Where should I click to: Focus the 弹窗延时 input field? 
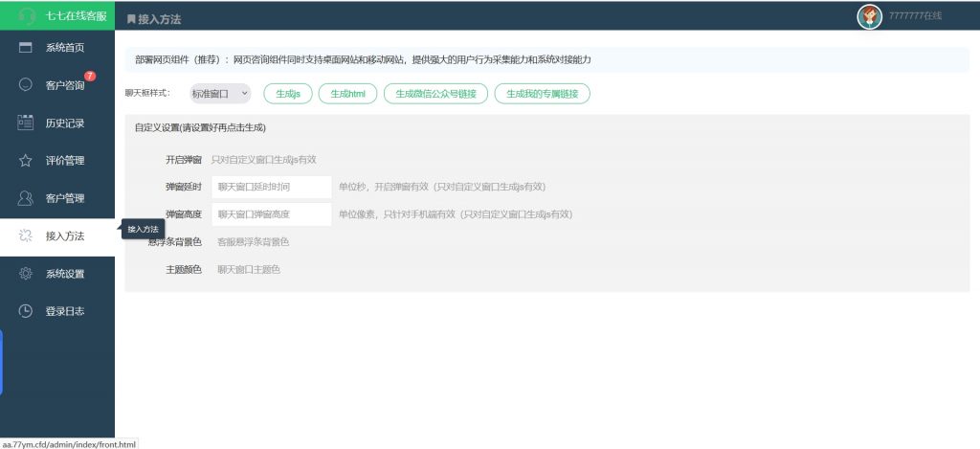click(271, 187)
